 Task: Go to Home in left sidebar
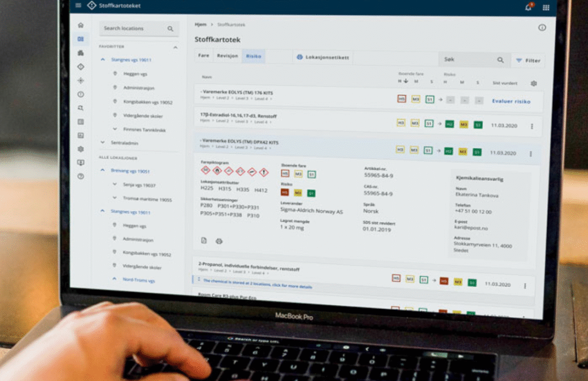point(80,25)
